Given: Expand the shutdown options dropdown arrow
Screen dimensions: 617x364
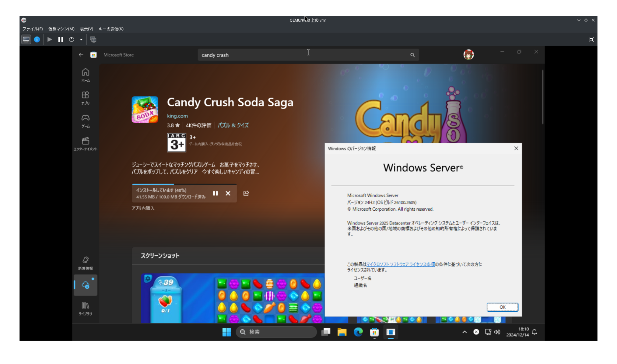Looking at the screenshot, I should [x=81, y=39].
